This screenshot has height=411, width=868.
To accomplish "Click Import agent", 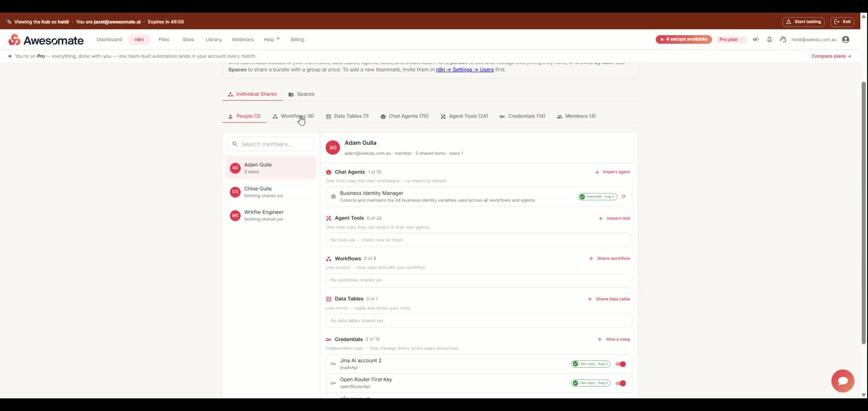I will coord(613,172).
